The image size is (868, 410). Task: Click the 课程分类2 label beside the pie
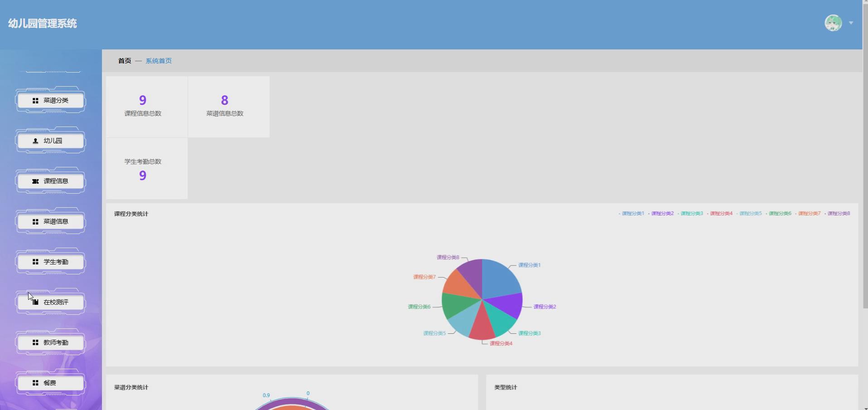(x=545, y=307)
